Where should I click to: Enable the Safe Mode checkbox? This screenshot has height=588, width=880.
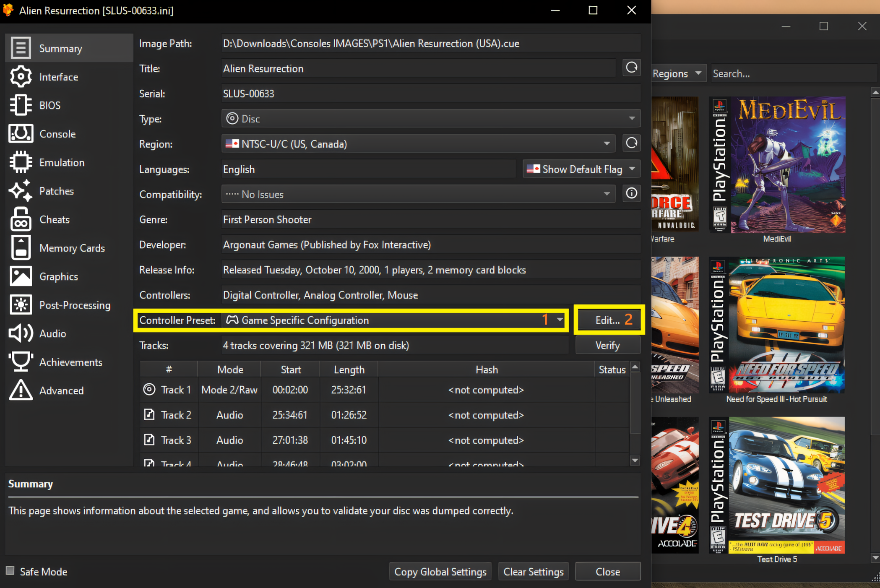[x=10, y=571]
